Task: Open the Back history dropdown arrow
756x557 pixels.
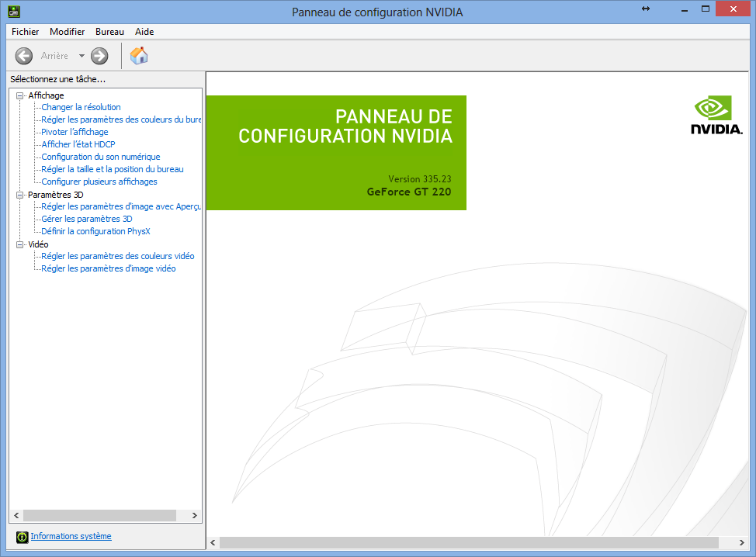Action: tap(81, 56)
